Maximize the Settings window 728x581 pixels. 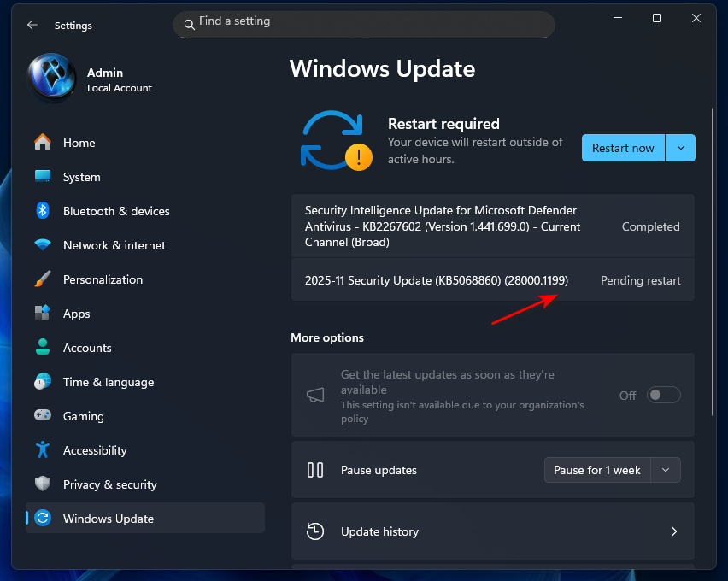pyautogui.click(x=656, y=18)
